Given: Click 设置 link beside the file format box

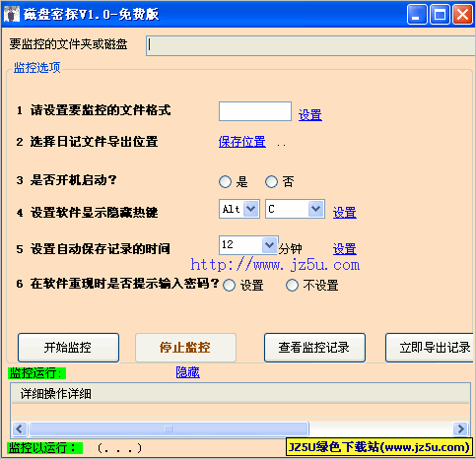Looking at the screenshot, I should click(x=310, y=115).
